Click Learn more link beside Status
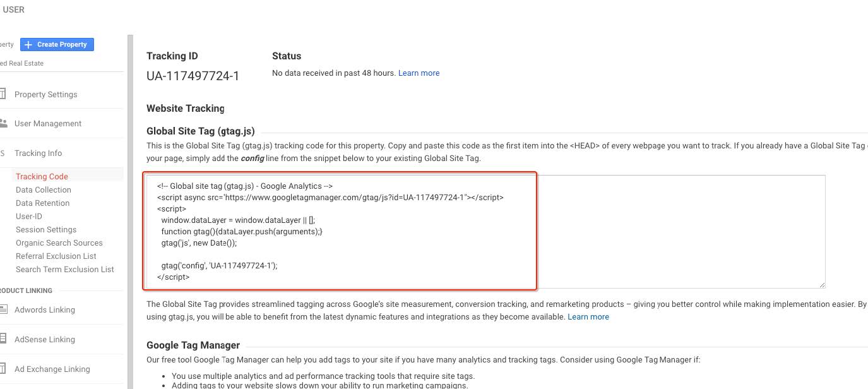Screen dimensions: 868x389 click(x=419, y=73)
